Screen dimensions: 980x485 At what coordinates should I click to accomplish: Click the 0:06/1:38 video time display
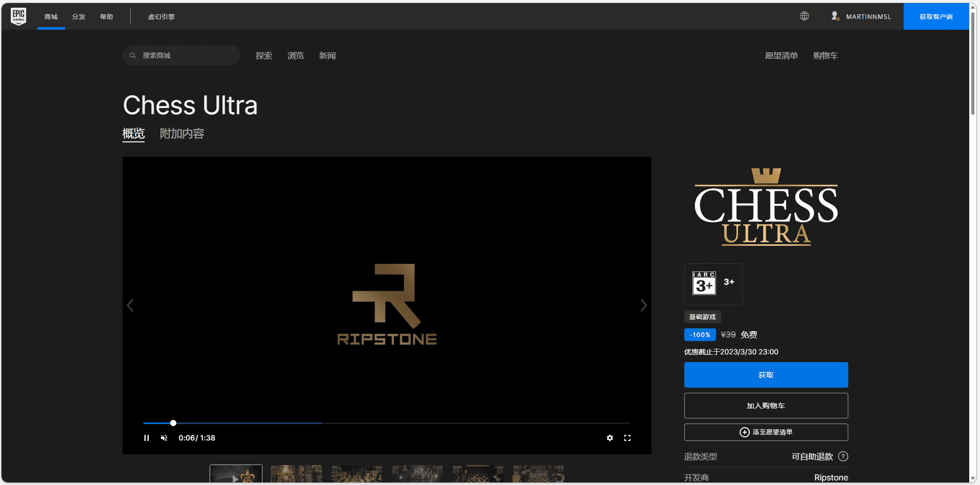click(x=197, y=438)
